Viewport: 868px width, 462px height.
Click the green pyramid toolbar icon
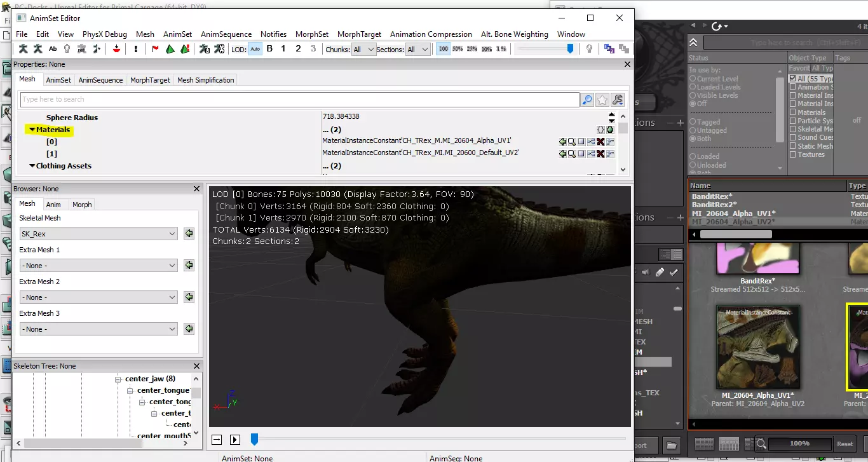(170, 49)
